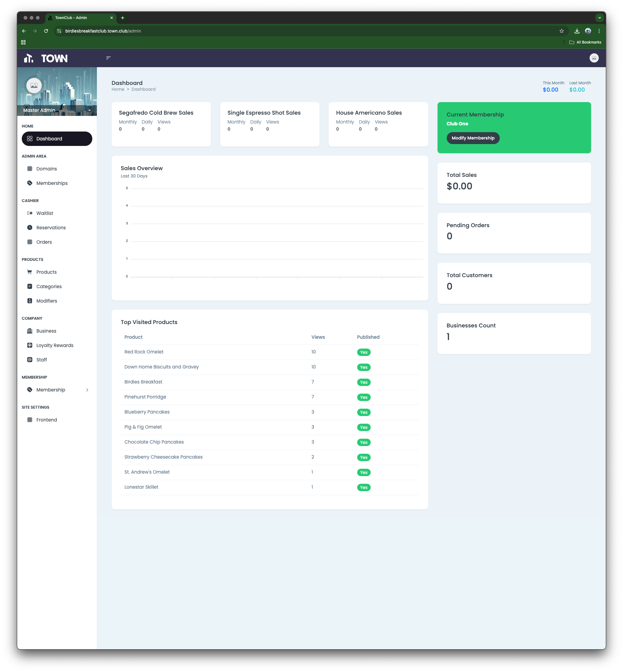623x672 pixels.
Task: Click the Waitlist sidebar icon
Action: coord(30,213)
